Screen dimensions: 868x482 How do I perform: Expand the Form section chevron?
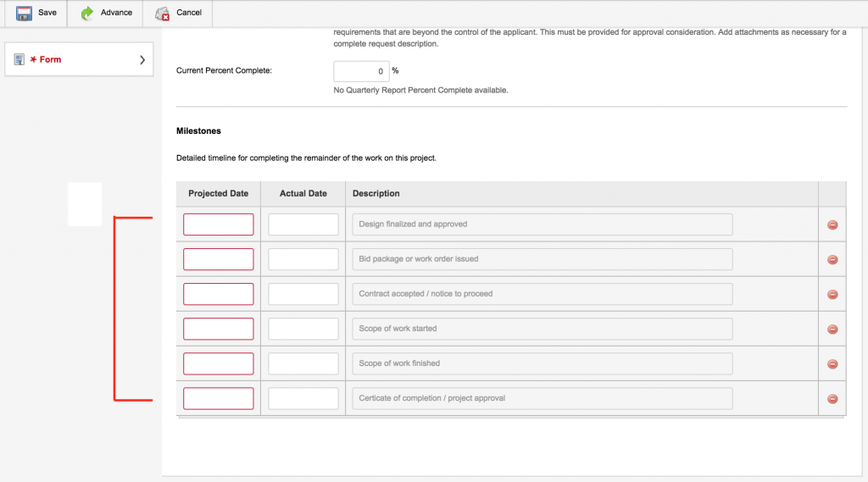point(142,60)
